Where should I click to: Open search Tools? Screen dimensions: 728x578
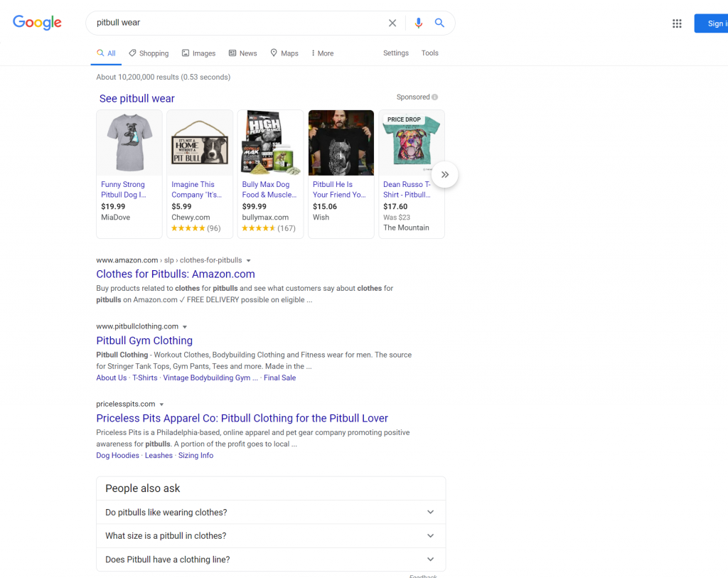coord(429,53)
